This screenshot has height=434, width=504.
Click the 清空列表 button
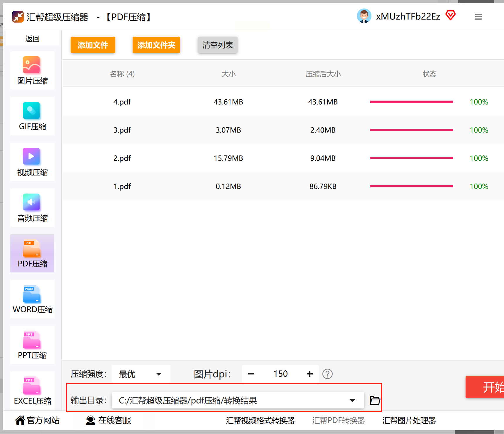(x=218, y=45)
